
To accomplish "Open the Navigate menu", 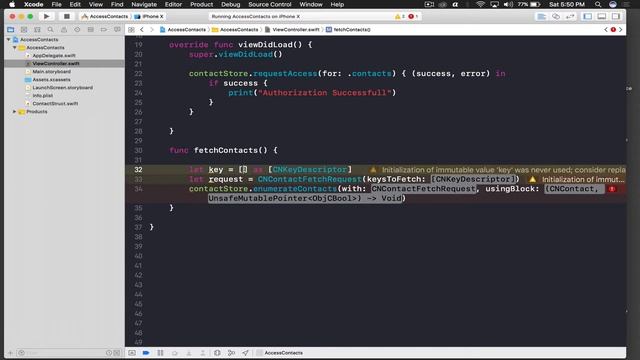I will (144, 4).
